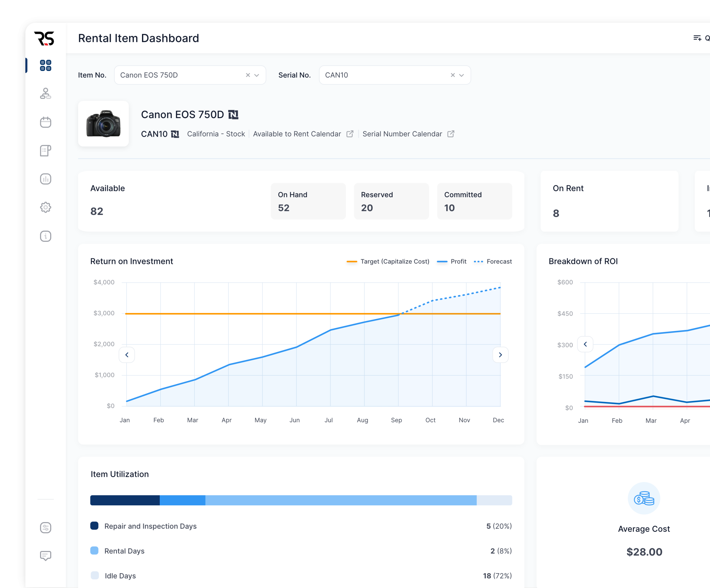Open the settings gear icon in sidebar
710x588 pixels.
click(46, 207)
